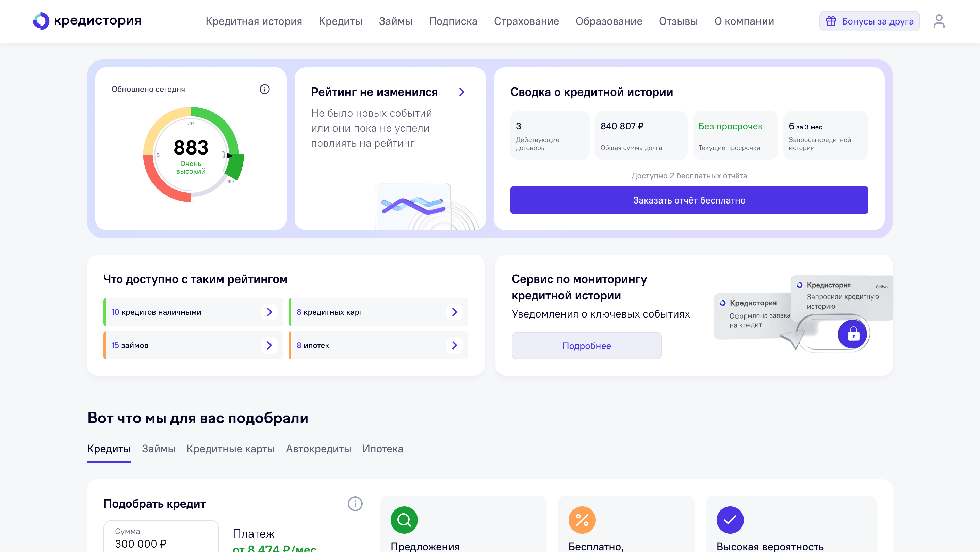980x552 pixels.
Task: Click Подробнее button for monitoring service
Action: point(587,346)
